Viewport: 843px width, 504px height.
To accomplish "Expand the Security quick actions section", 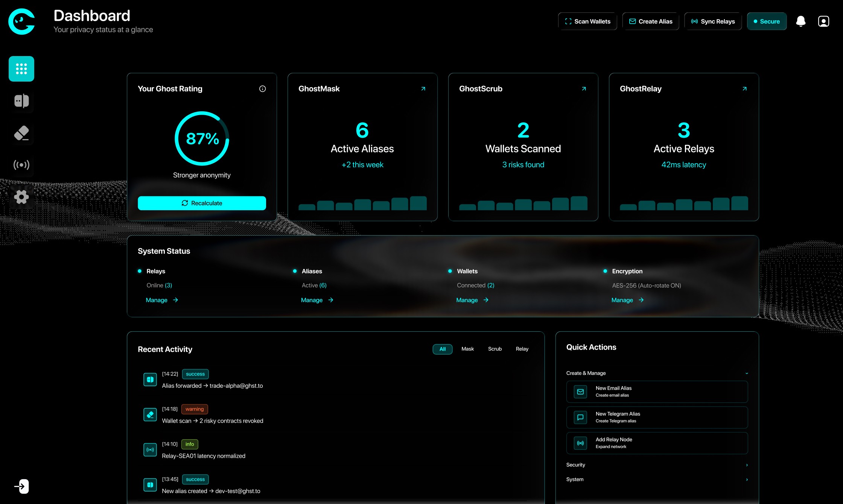I will tap(657, 465).
